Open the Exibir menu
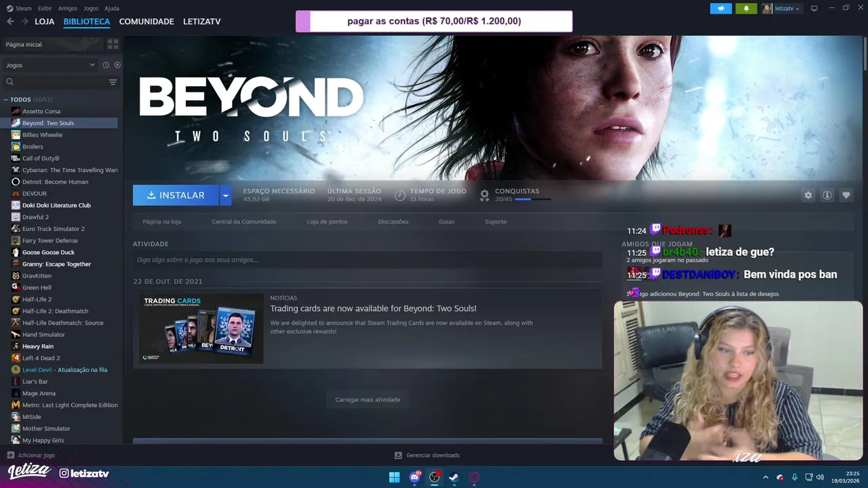Viewport: 868px width, 488px height. pos(45,8)
